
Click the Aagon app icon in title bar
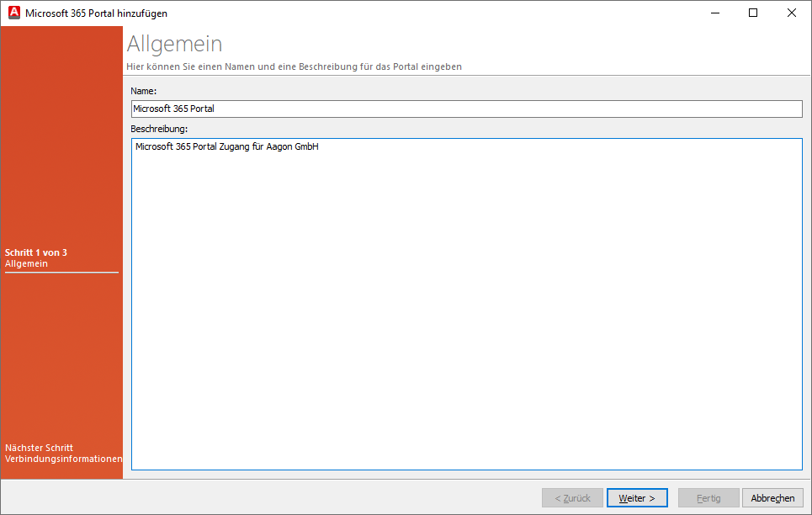click(13, 13)
